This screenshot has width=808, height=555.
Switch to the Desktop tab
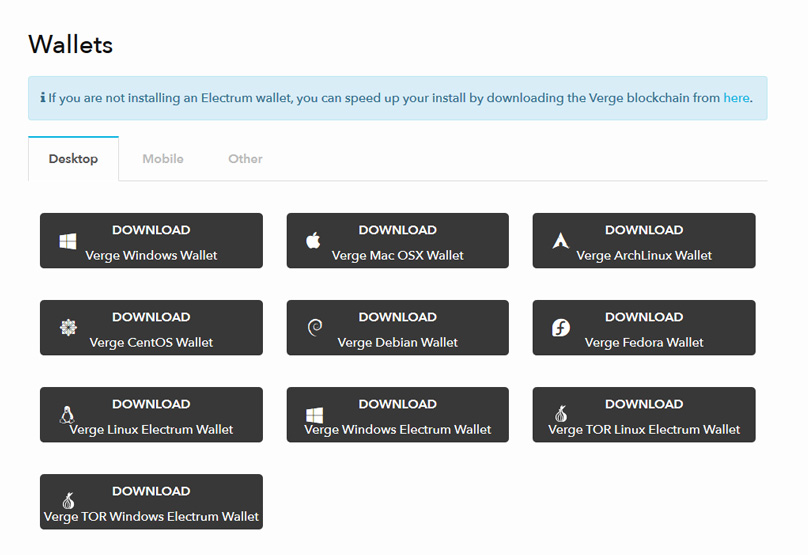[73, 159]
